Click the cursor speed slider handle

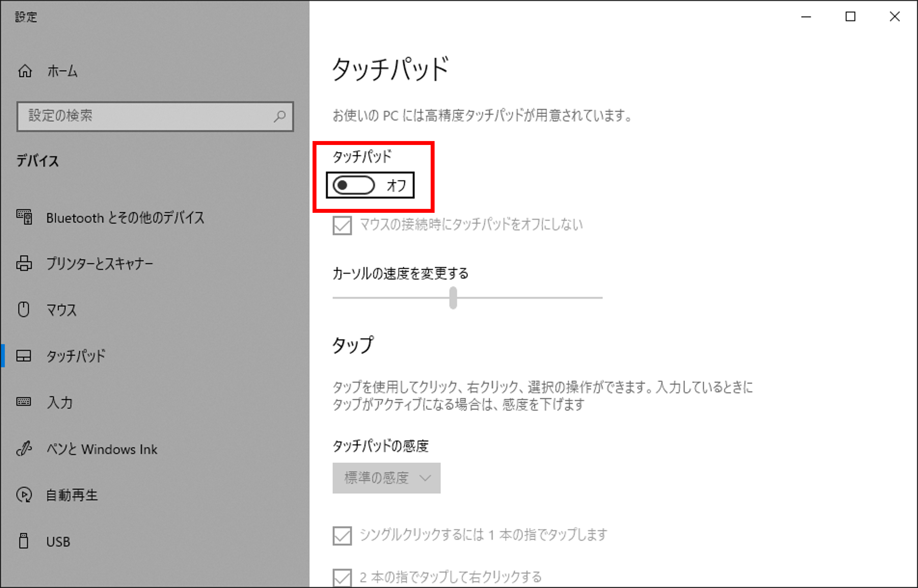coord(453,298)
